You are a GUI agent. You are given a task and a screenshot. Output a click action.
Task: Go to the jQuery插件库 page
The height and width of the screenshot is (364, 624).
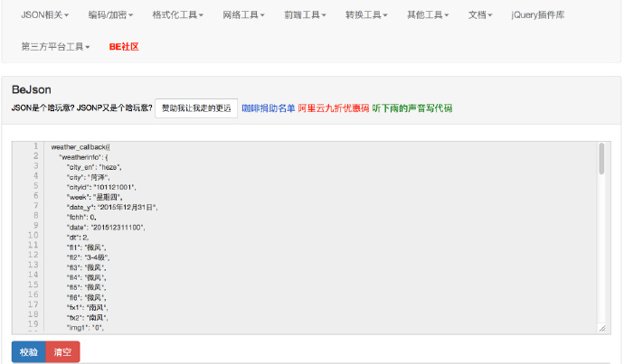[538, 15]
